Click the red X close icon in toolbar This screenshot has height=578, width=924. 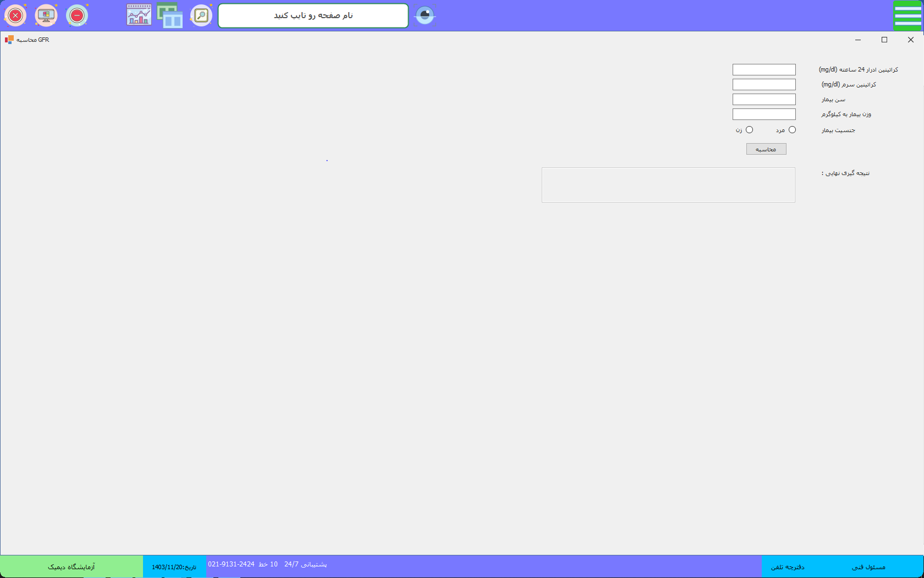(x=15, y=15)
